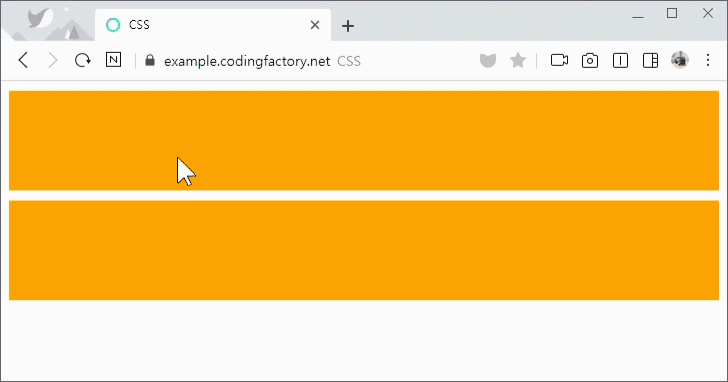Toggle the vertical split view icon

click(x=620, y=60)
